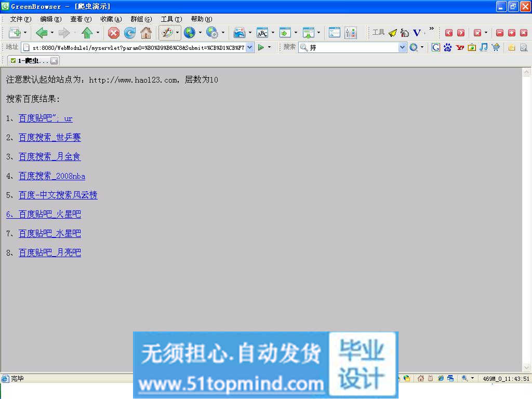Image resolution: width=532 pixels, height=399 pixels.
Task: Click the Baidu paw search icon
Action: click(447, 47)
